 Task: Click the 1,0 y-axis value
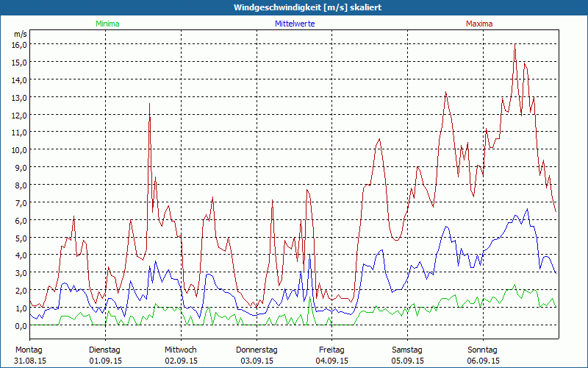(21, 308)
